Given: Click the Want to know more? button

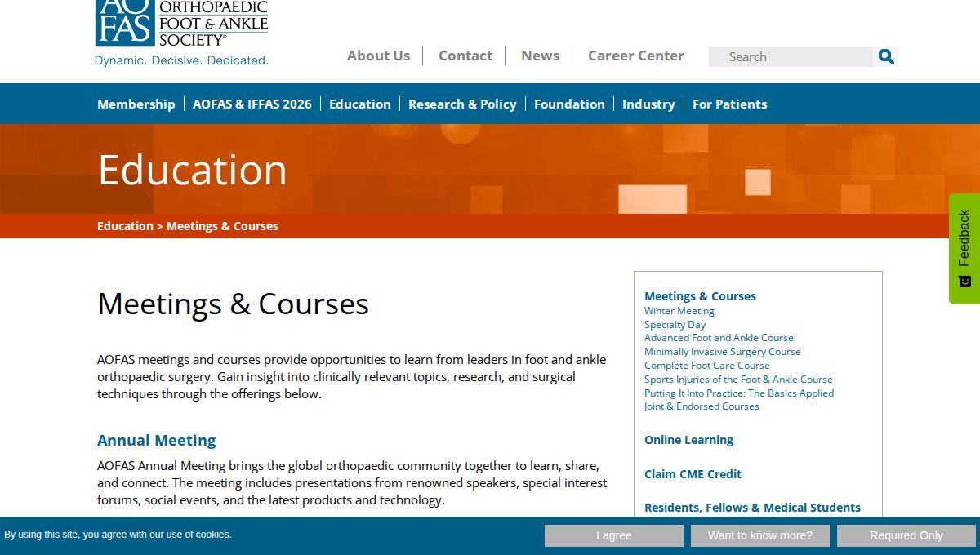Looking at the screenshot, I should tap(760, 535).
